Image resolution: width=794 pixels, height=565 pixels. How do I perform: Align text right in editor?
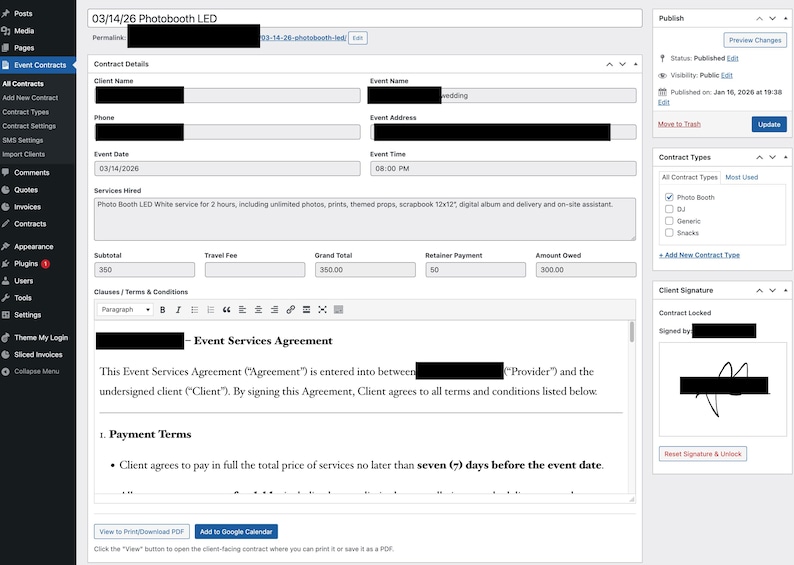pyautogui.click(x=274, y=310)
